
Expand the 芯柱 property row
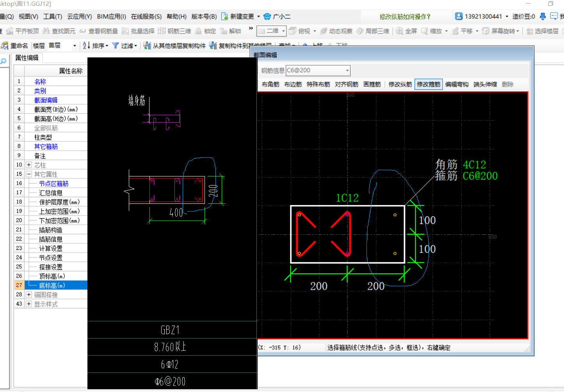pyautogui.click(x=29, y=165)
